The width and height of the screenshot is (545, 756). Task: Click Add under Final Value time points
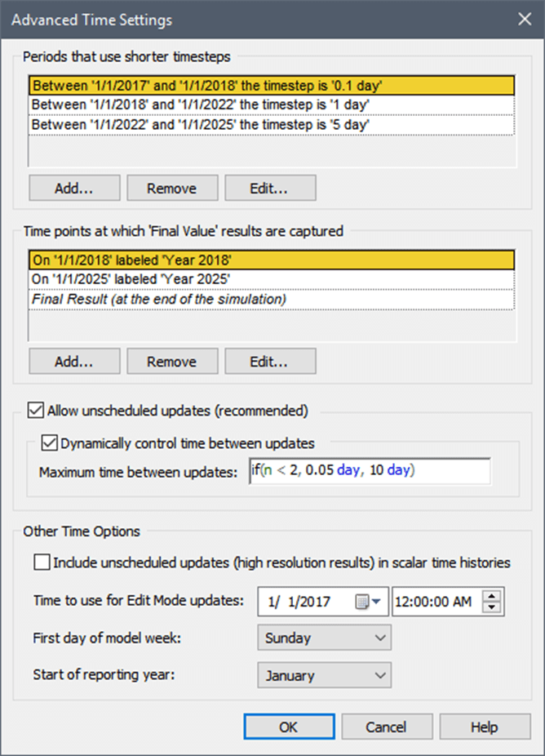[x=74, y=362]
